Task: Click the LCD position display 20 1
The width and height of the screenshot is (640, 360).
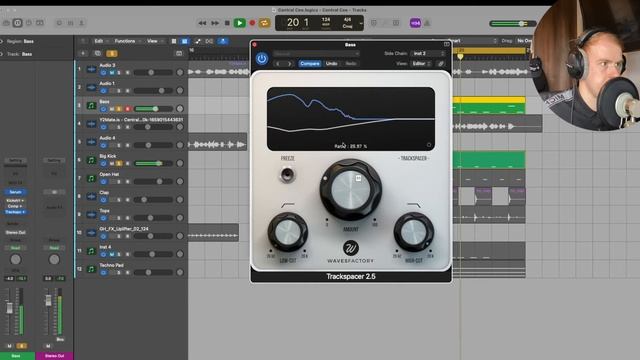Action: (x=298, y=23)
